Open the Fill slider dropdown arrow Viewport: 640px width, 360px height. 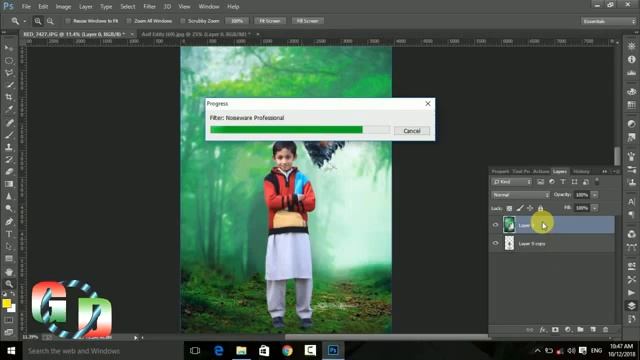coord(595,208)
